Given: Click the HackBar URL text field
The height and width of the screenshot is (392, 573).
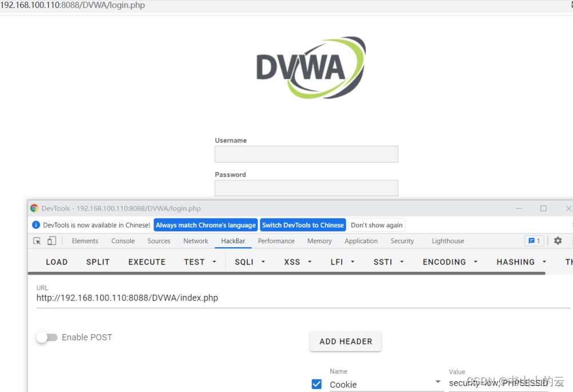Looking at the screenshot, I should [303, 298].
